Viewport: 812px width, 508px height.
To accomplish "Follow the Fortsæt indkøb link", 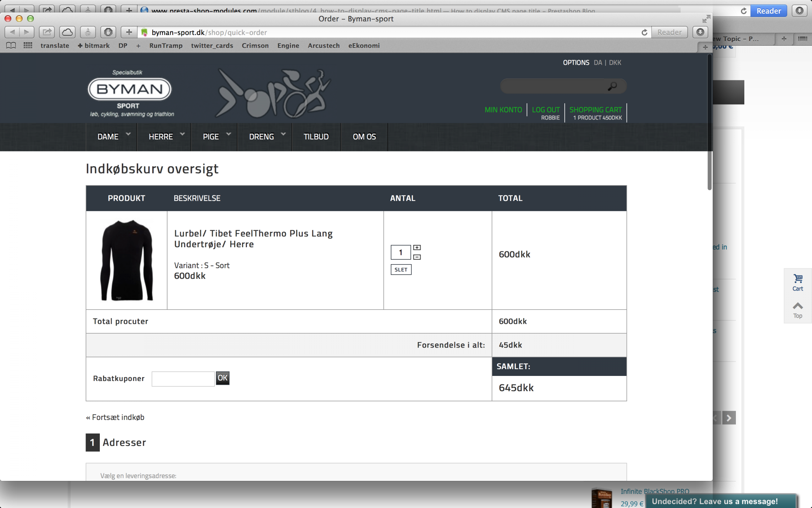I will click(x=115, y=417).
